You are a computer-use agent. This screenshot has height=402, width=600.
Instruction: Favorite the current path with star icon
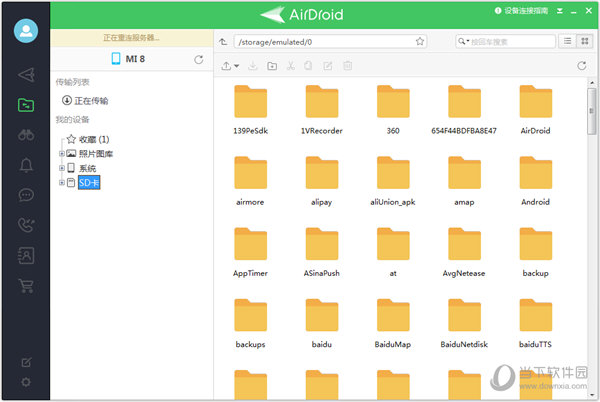420,41
